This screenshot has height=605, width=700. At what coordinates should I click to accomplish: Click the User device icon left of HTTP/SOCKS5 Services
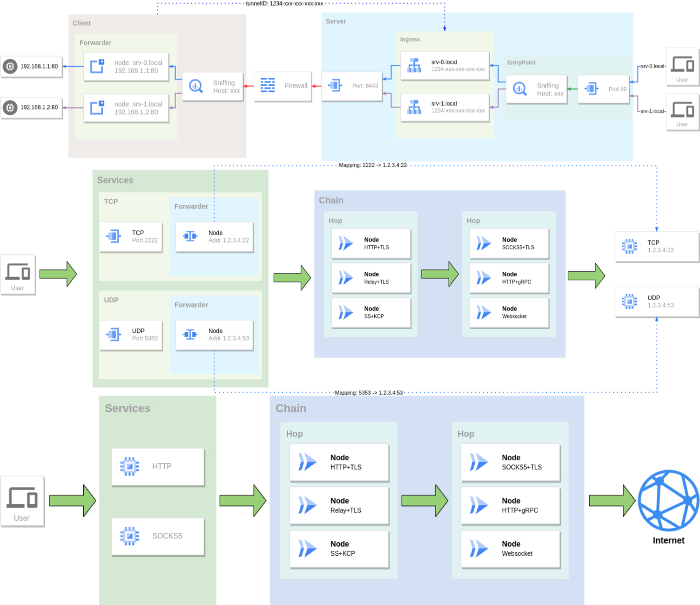[x=22, y=497]
